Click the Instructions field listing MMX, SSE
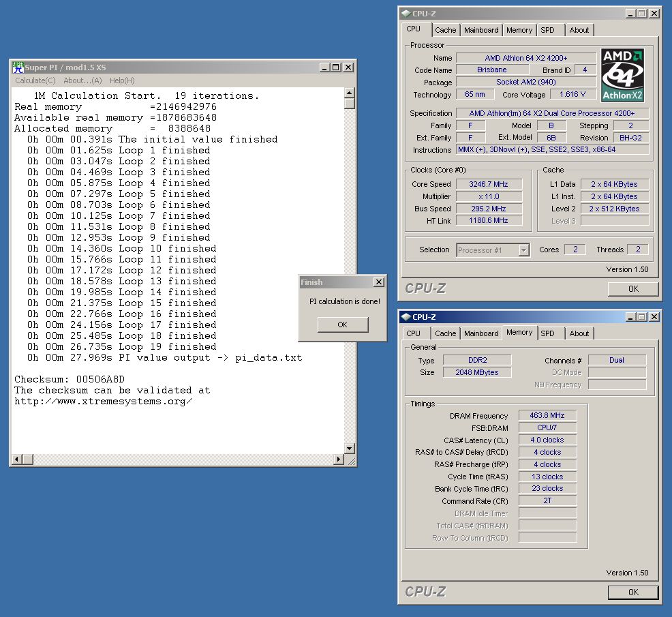This screenshot has width=672, height=617. (553, 149)
